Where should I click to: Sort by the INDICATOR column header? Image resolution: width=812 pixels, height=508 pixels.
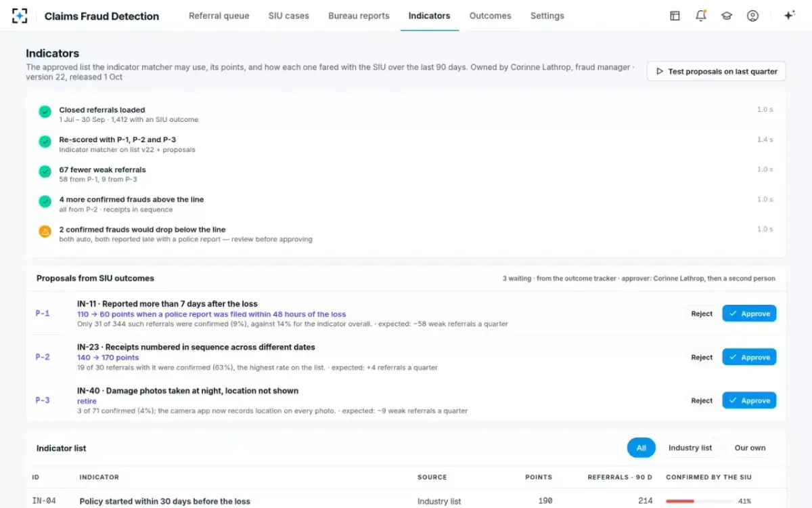click(x=99, y=478)
